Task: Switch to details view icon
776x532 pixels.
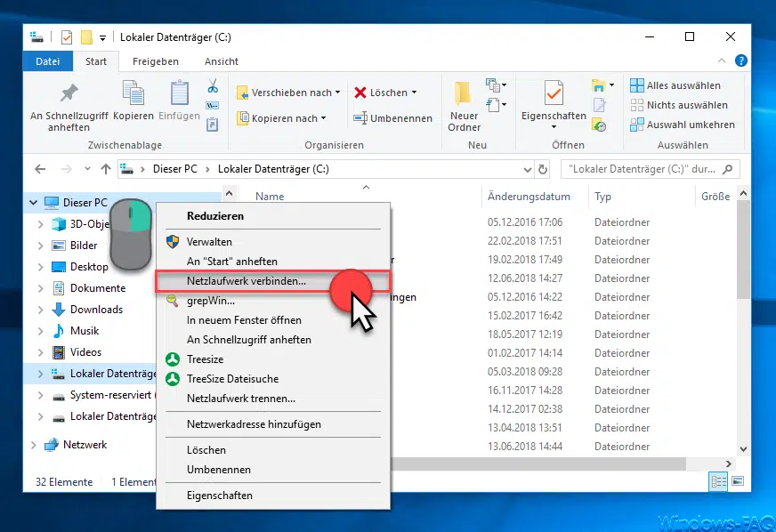Action: coord(718,481)
